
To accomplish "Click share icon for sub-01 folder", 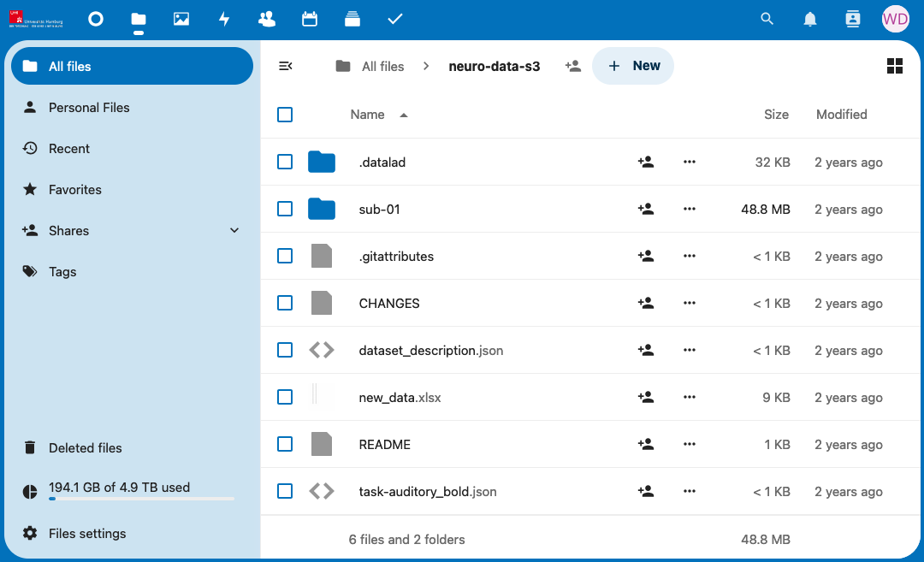I will pos(646,209).
